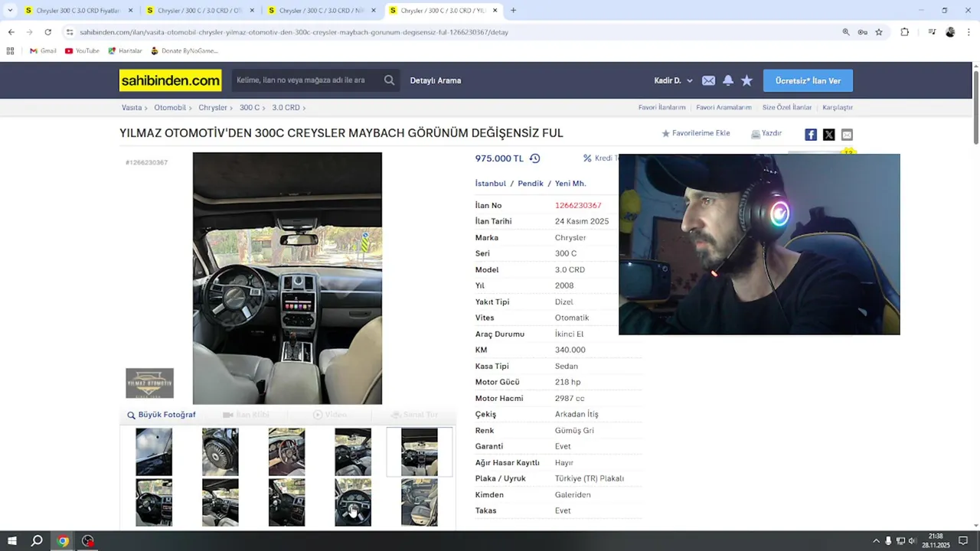Click main interior car photo
Viewport: 980px width, 551px height.
pos(287,279)
